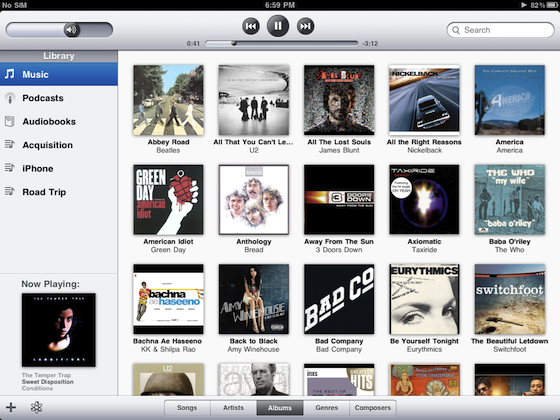Open Switchfoot's The Beautiful Letdown cover
This screenshot has width=560, height=420.
click(x=510, y=299)
